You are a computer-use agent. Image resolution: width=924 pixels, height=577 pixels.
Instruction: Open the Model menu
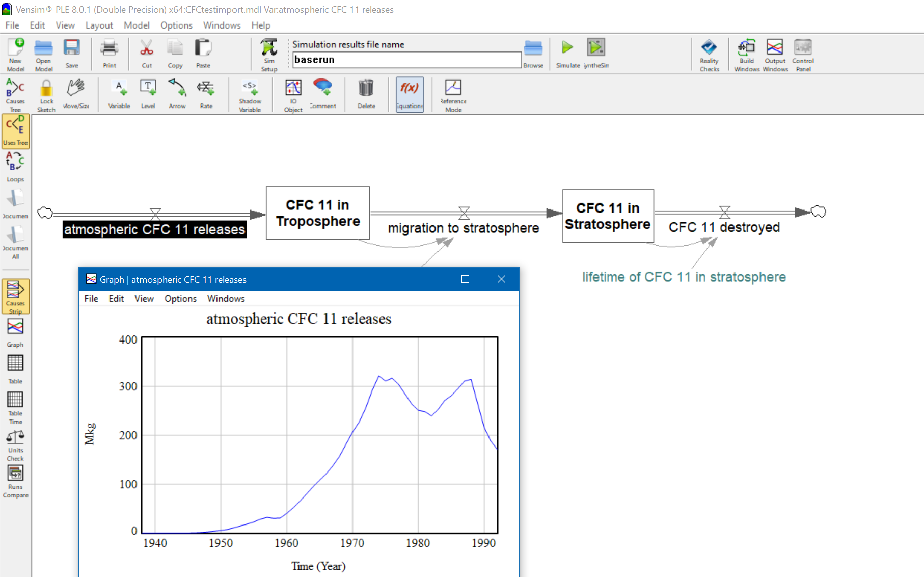[x=137, y=25]
